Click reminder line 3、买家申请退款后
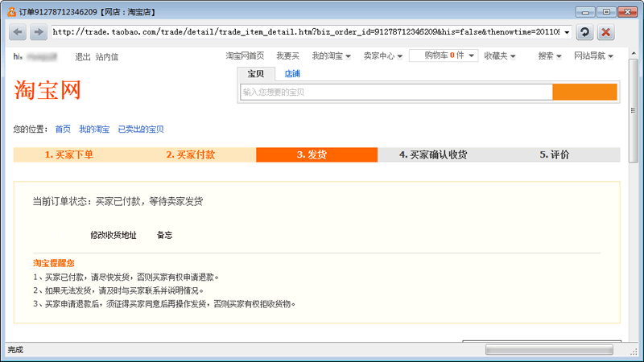The image size is (644, 362). (164, 304)
